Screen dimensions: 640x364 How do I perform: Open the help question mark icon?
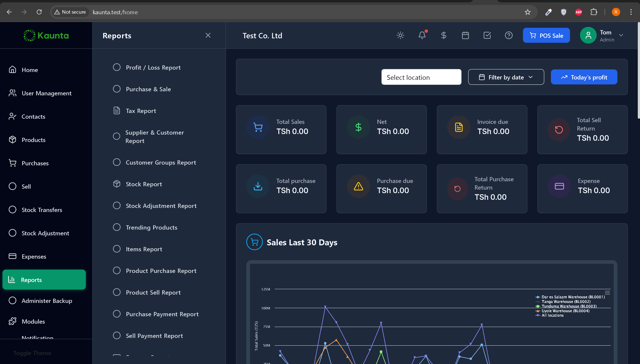[x=509, y=35]
